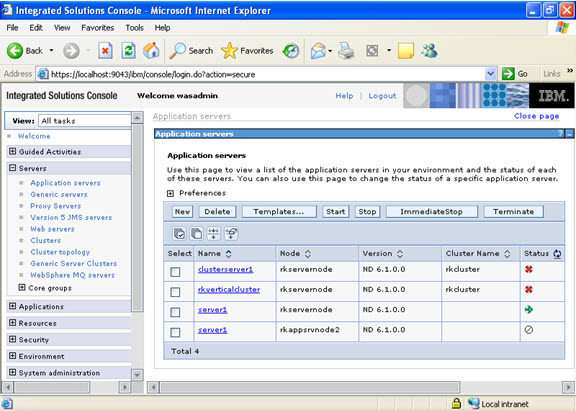
Task: Go to Home icon
Action: tap(151, 51)
